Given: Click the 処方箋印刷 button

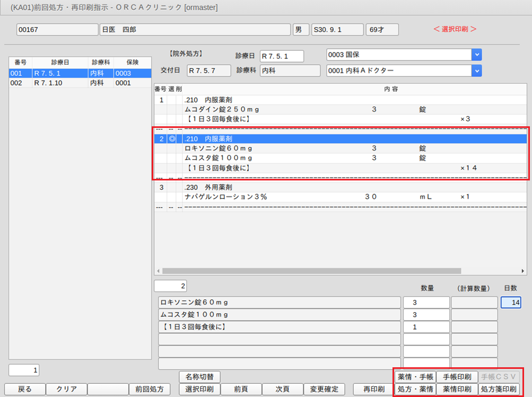Looking at the screenshot, I should 499,389.
